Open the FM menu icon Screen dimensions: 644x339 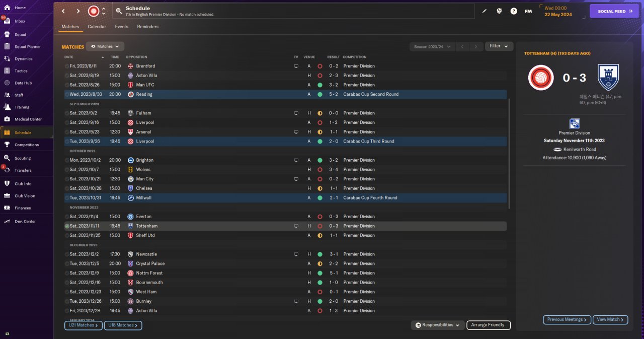click(528, 11)
